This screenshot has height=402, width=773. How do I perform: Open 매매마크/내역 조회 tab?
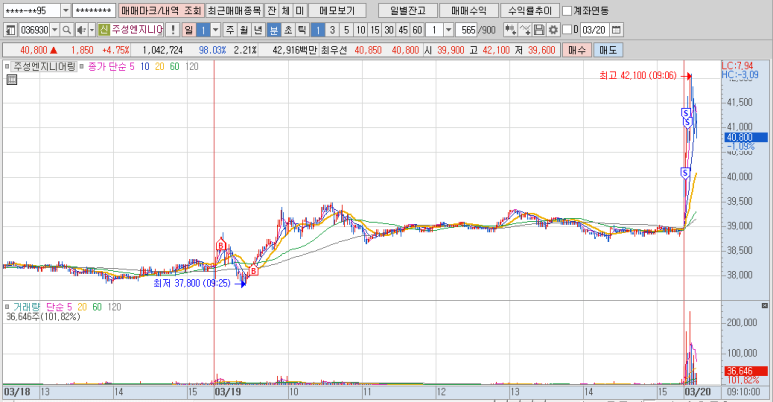click(161, 10)
